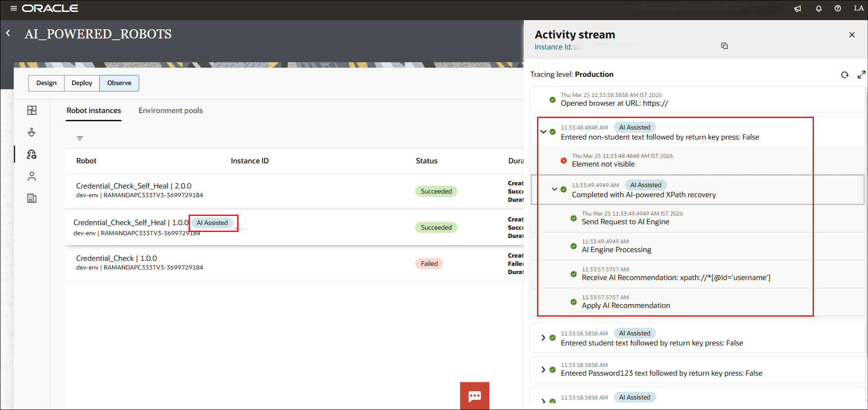Click the Failed status of Credential_Check
This screenshot has width=868, height=410.
(x=429, y=264)
